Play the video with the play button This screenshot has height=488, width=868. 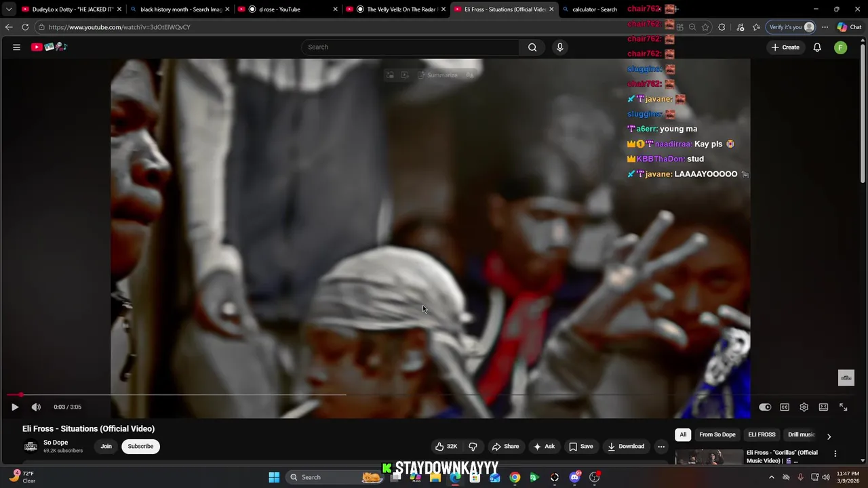point(15,407)
